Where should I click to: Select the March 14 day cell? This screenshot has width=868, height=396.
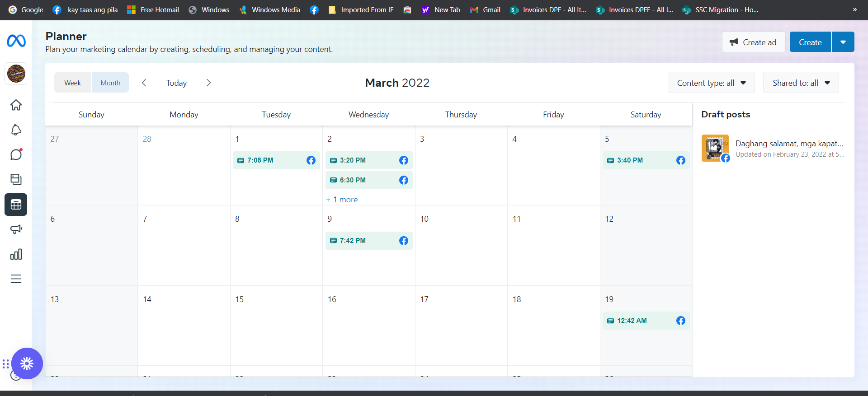pyautogui.click(x=184, y=326)
